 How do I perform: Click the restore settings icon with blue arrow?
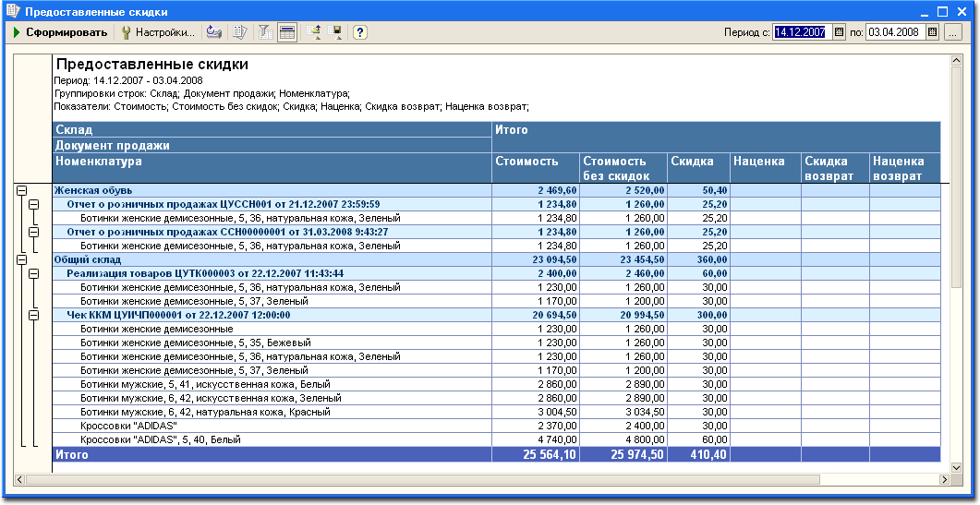pos(214,32)
